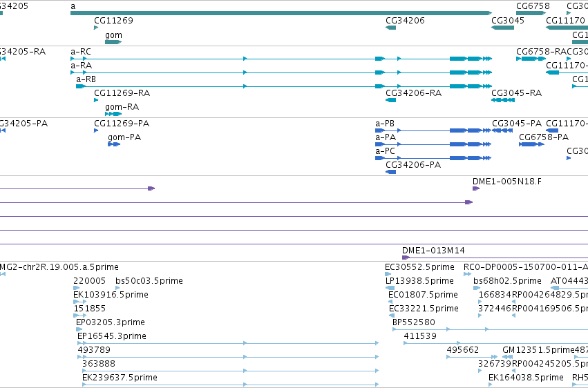Select EST EP03205.3prime
Screen dimensions: 588x388
tap(79, 329)
